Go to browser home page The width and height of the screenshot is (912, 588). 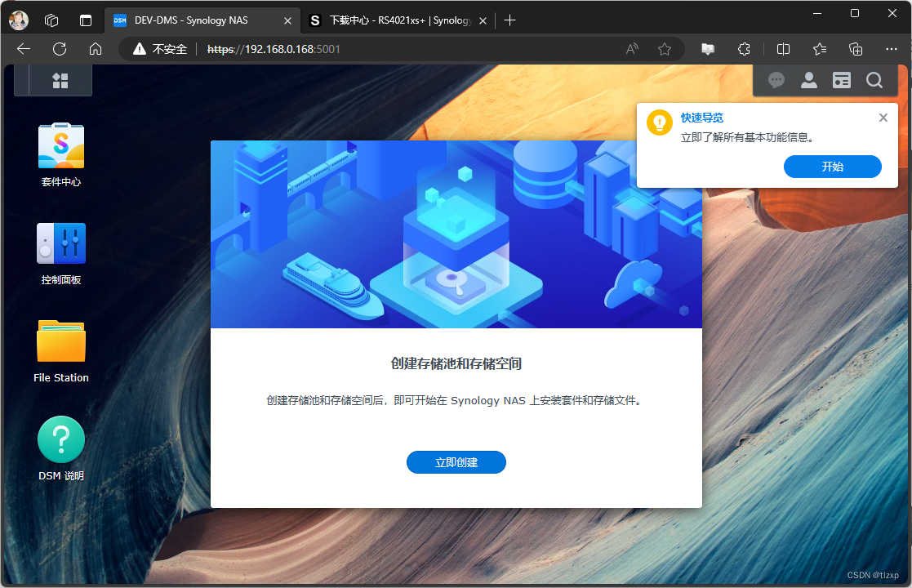click(x=96, y=49)
